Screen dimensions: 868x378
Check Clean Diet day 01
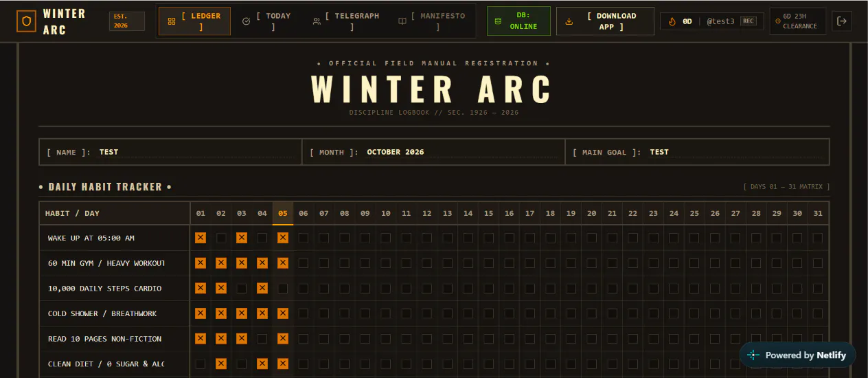201,364
